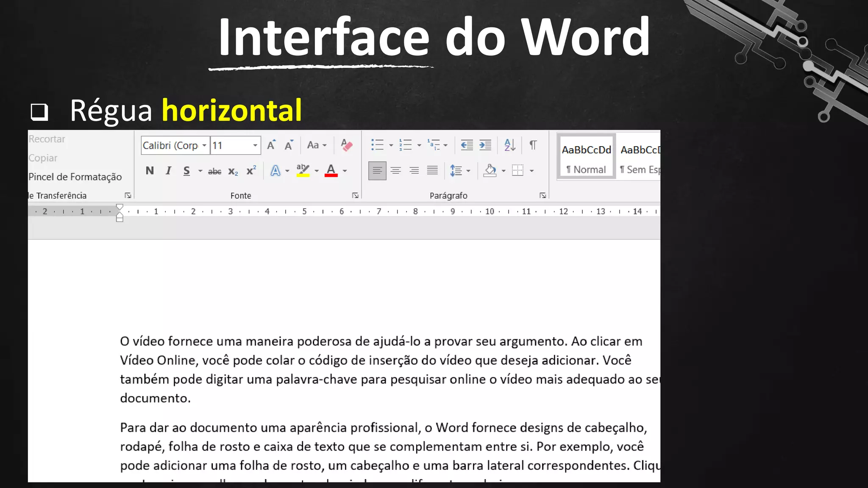The height and width of the screenshot is (488, 868).
Task: Click Increase Font Size icon
Action: pyautogui.click(x=271, y=145)
